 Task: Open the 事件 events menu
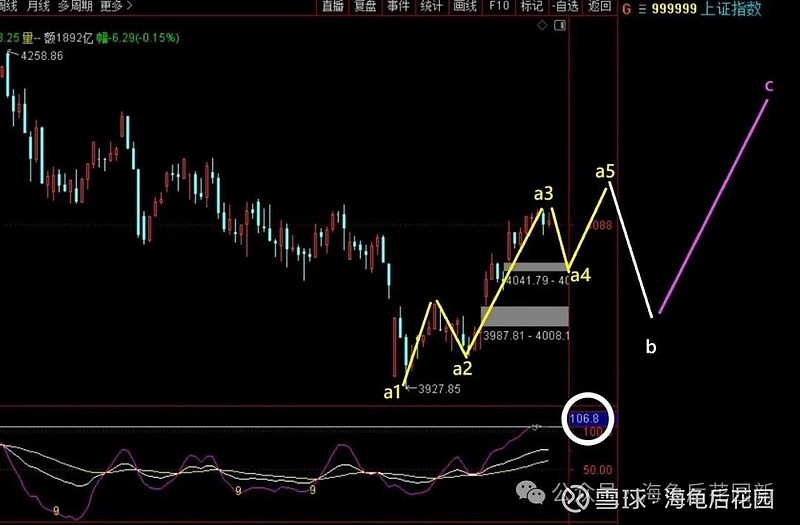398,6
